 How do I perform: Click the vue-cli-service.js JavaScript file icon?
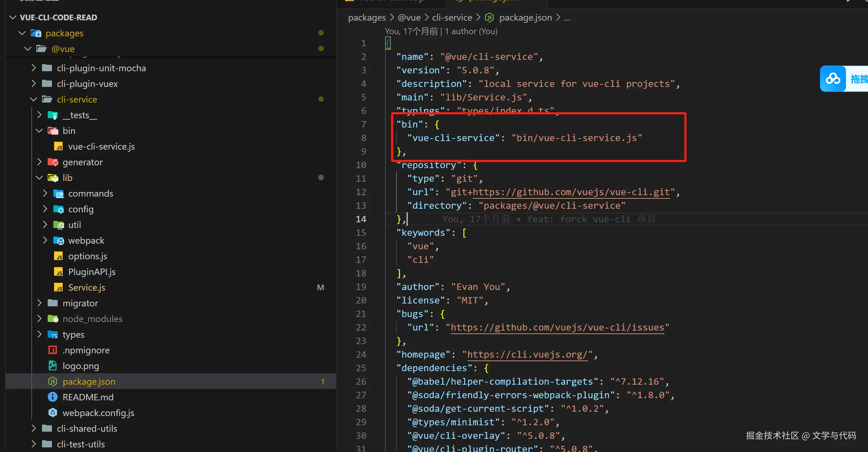pyautogui.click(x=58, y=147)
